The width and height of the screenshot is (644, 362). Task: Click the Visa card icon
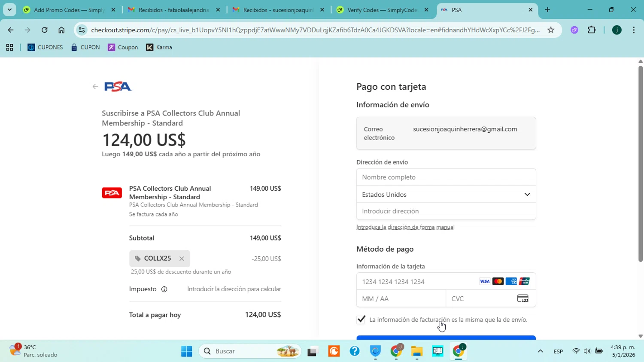tap(485, 282)
